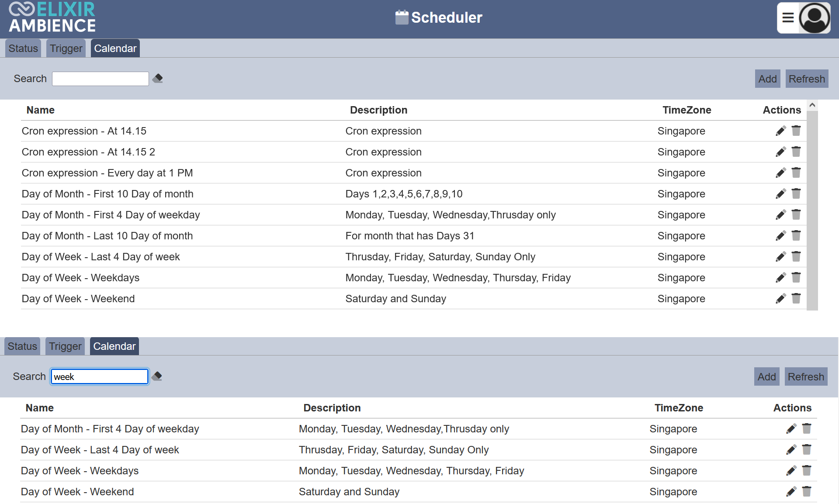Click pencil icon for 'Day of Month - Last 10 Day of month'
The height and width of the screenshot is (504, 839).
pos(780,236)
